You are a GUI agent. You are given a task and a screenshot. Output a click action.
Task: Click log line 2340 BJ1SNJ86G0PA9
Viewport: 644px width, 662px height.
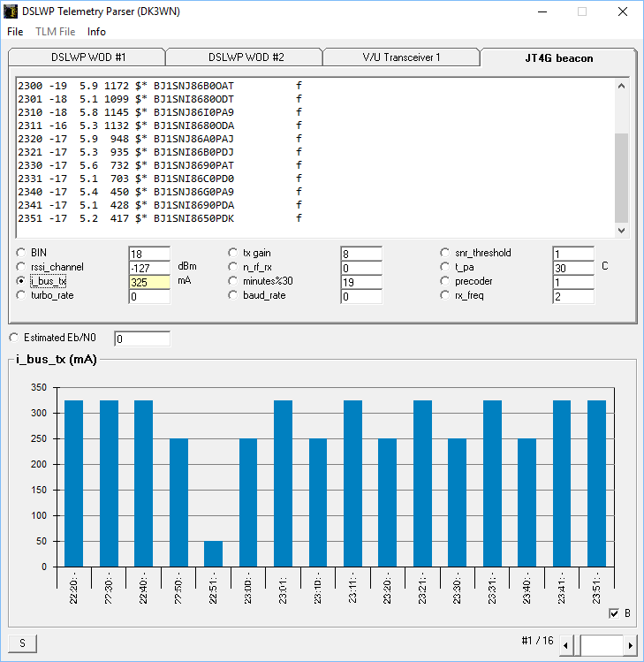point(160,192)
